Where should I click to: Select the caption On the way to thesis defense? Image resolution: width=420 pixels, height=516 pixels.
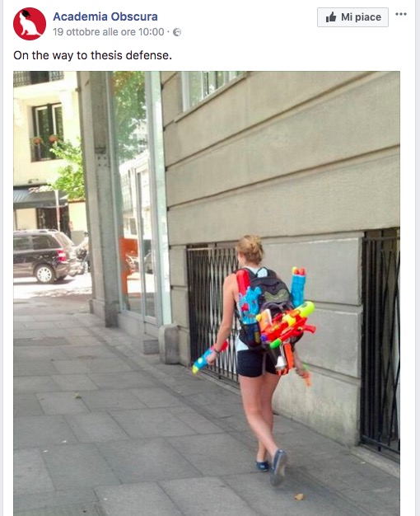pyautogui.click(x=93, y=55)
